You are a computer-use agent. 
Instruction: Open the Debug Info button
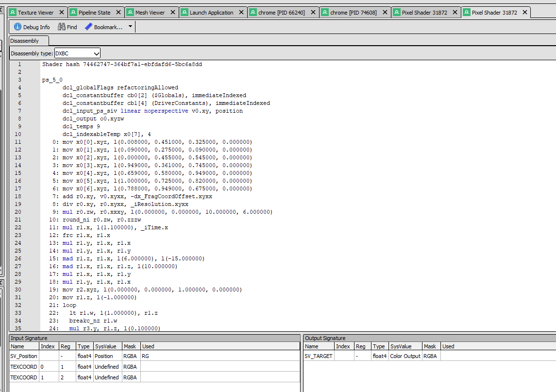tap(32, 27)
